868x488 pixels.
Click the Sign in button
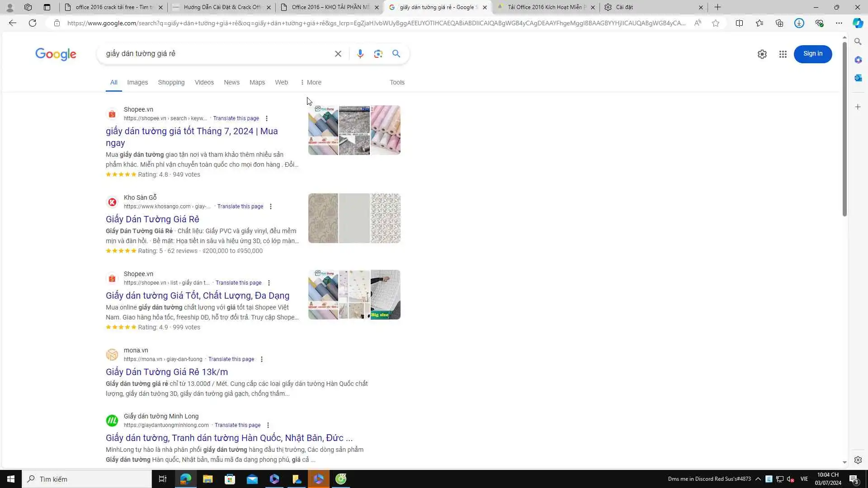[812, 54]
